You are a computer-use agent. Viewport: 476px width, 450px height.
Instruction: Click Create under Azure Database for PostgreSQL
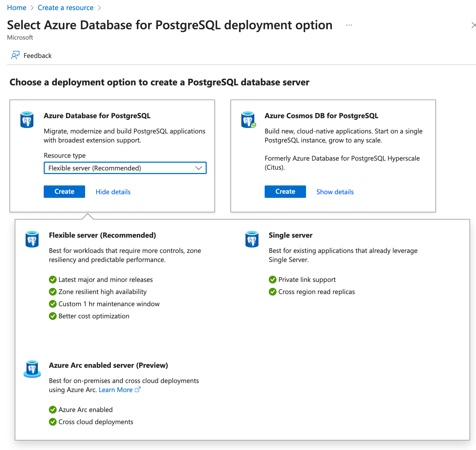(x=64, y=191)
